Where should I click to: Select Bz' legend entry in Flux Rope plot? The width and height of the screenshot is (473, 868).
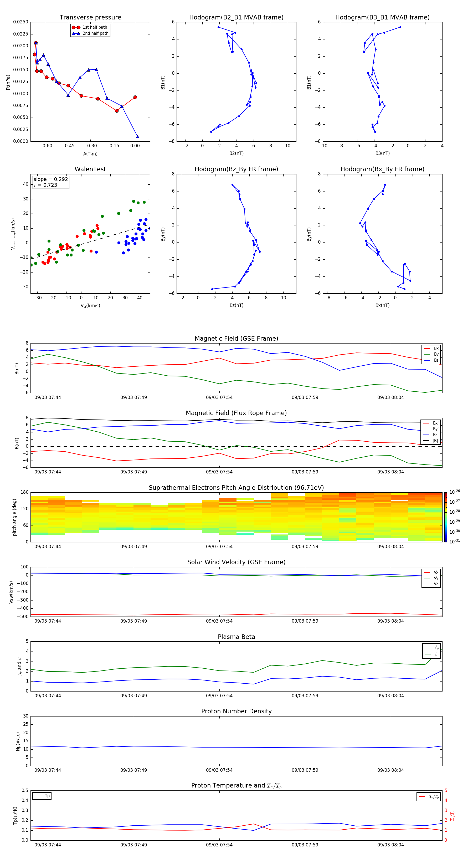pyautogui.click(x=431, y=435)
